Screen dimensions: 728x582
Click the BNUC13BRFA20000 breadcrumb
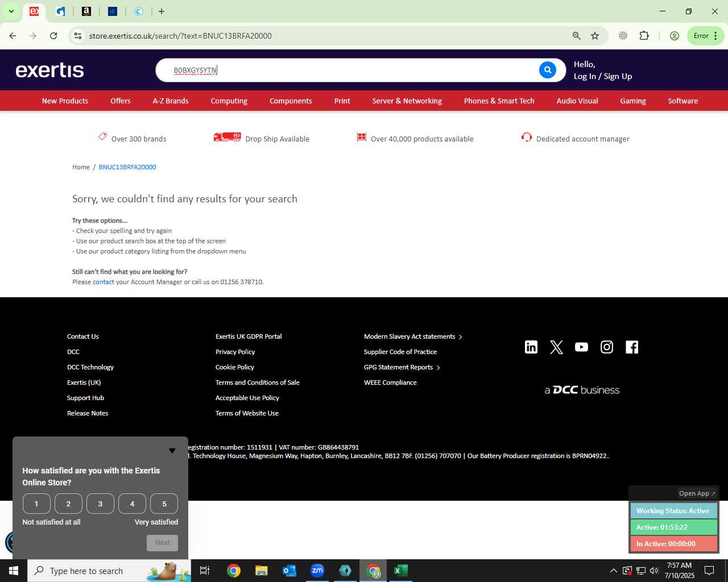127,167
